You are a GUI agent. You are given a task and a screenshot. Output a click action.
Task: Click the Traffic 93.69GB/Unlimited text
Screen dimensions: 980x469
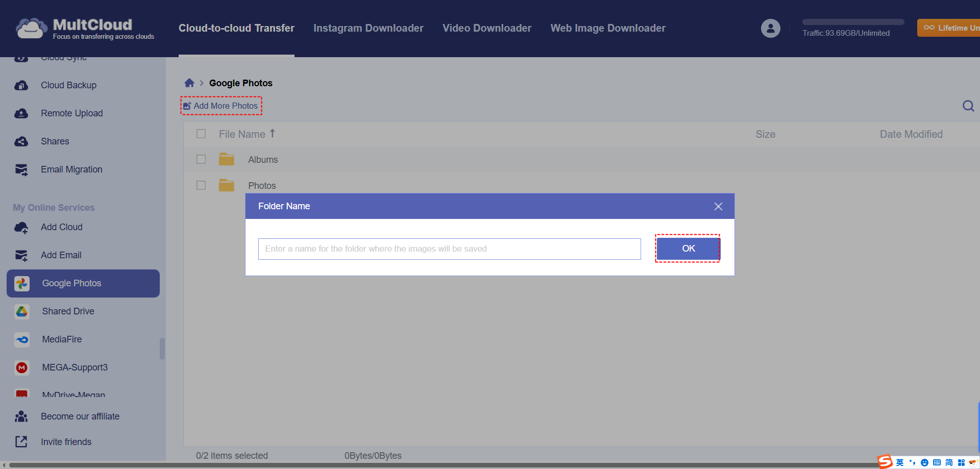tap(846, 33)
